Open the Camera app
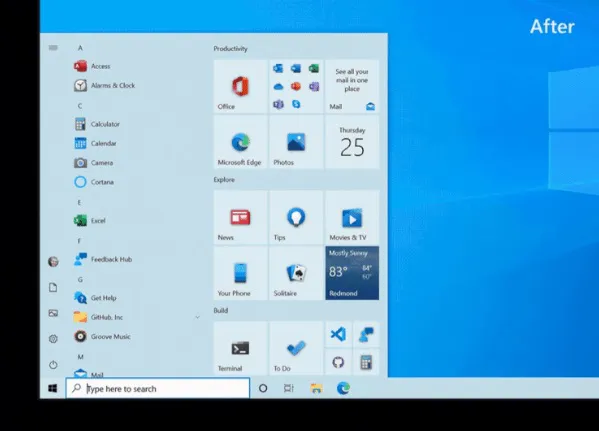This screenshot has height=431, width=599. pyautogui.click(x=94, y=163)
